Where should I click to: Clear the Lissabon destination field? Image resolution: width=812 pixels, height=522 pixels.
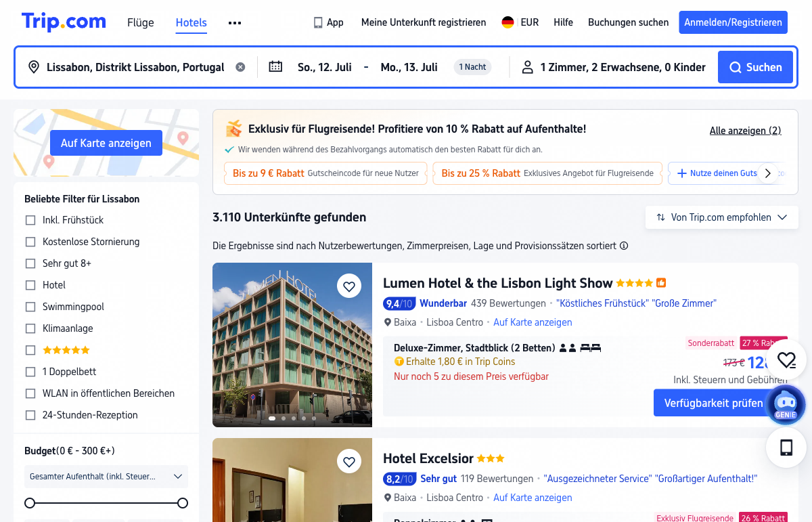(240, 67)
